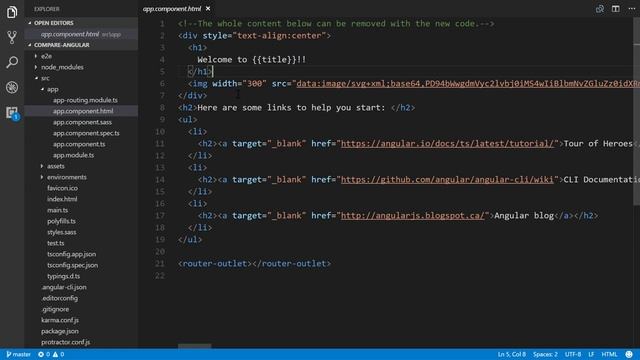The height and width of the screenshot is (360, 640).
Task: Open polyfills.ts file
Action: 61,221
